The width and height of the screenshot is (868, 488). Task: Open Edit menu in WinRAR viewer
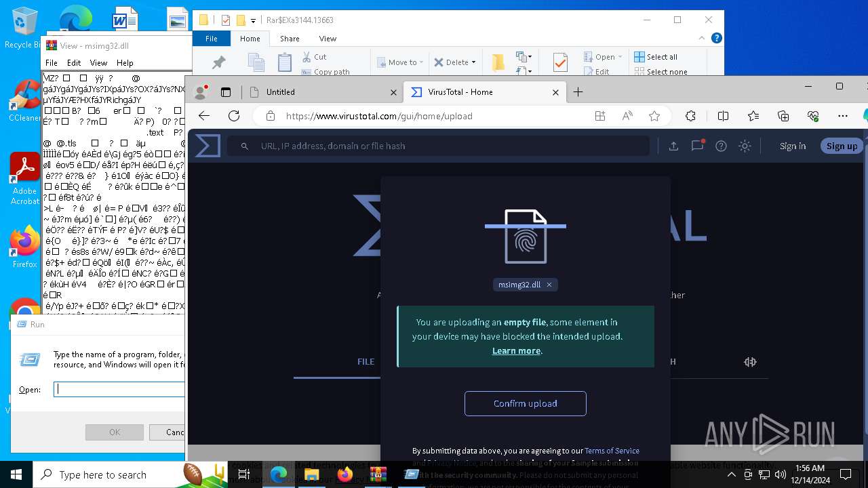[74, 62]
